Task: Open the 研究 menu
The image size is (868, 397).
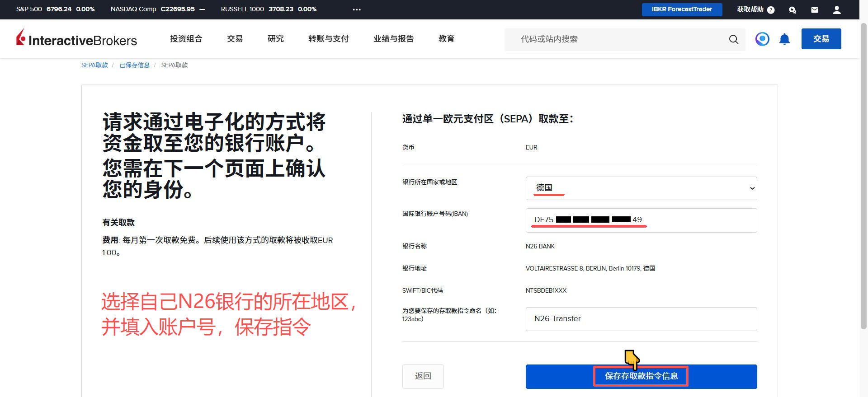Action: pos(275,39)
